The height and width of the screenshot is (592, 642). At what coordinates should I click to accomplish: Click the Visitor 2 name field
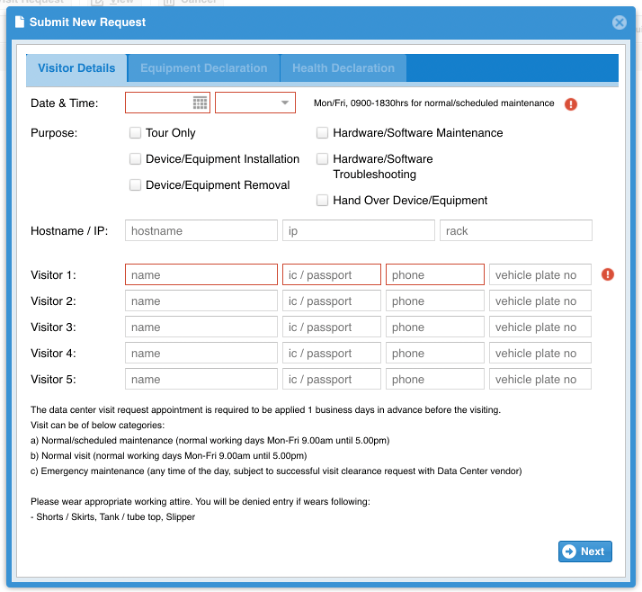[x=201, y=301]
